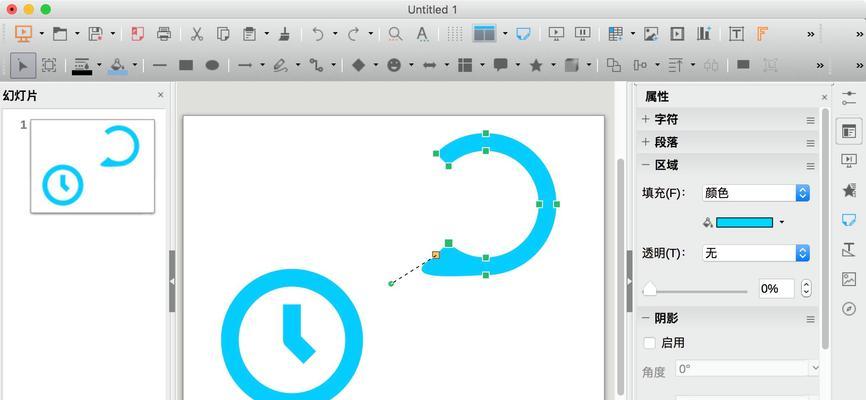
Task: Open the Display Views dropdown arrow
Action: (x=505, y=34)
